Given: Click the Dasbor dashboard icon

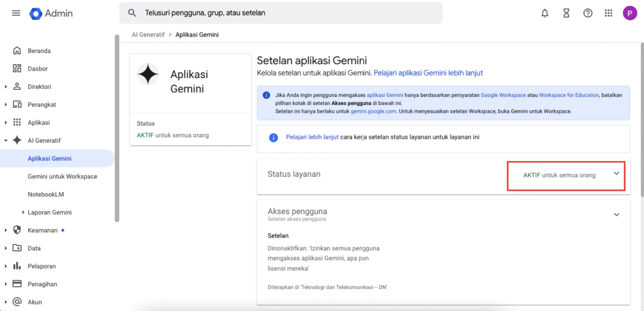Looking at the screenshot, I should (x=17, y=69).
